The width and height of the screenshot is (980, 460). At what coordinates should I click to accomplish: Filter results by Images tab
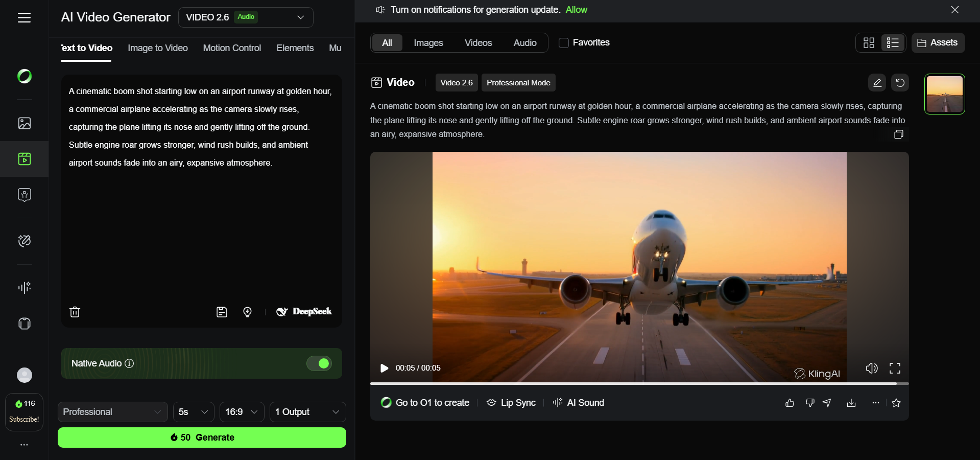point(428,43)
